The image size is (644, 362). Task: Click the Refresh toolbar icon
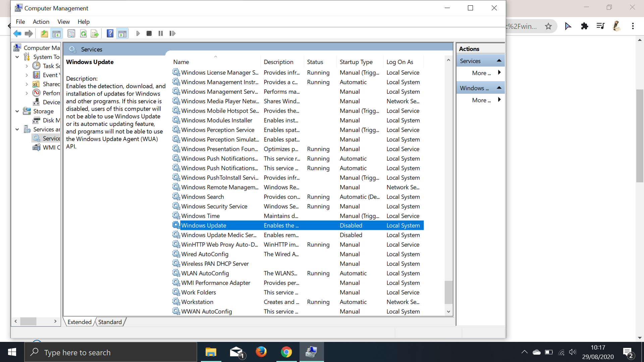[x=83, y=34]
